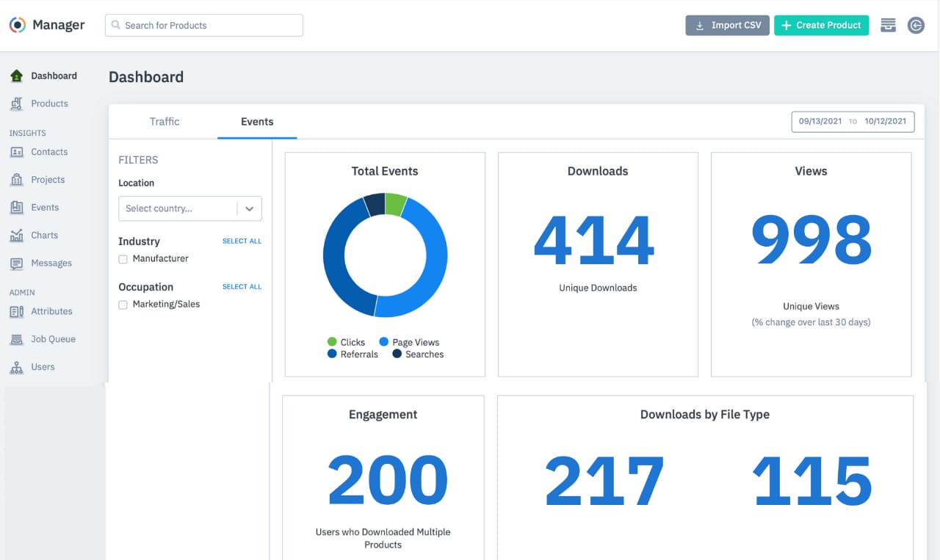Click the green Clicks legend swatch
The image size is (940, 560).
coord(332,342)
